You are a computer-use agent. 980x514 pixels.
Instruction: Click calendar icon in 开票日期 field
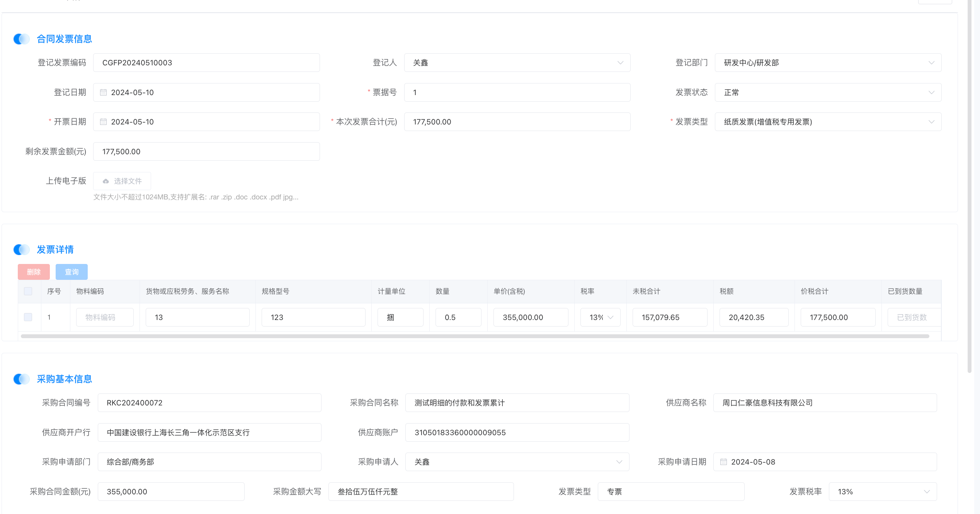103,122
